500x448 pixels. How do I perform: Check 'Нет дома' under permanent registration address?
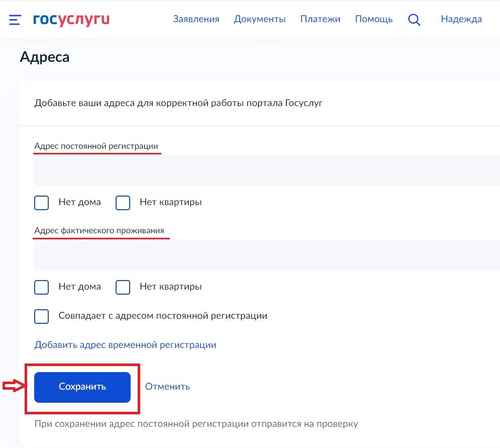pyautogui.click(x=41, y=203)
